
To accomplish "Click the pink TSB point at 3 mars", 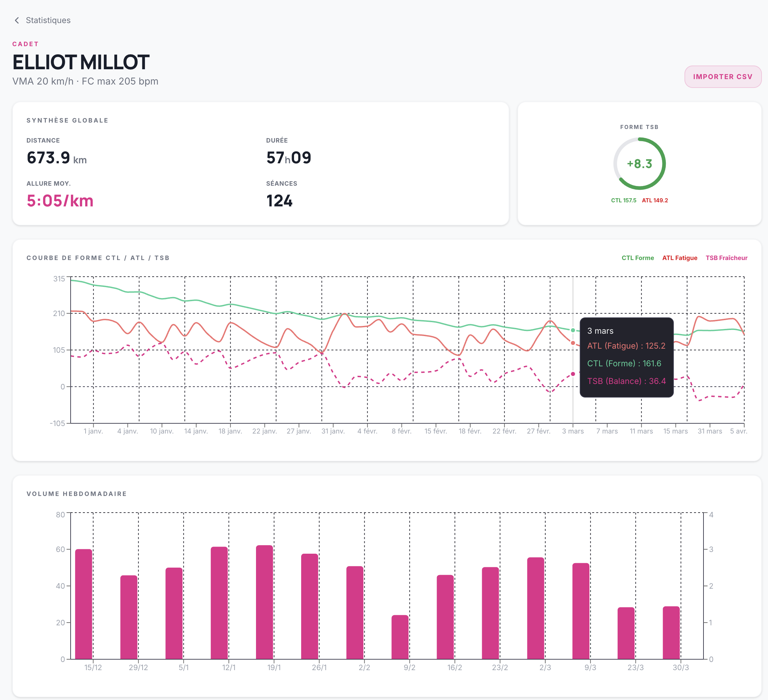I will [x=572, y=374].
